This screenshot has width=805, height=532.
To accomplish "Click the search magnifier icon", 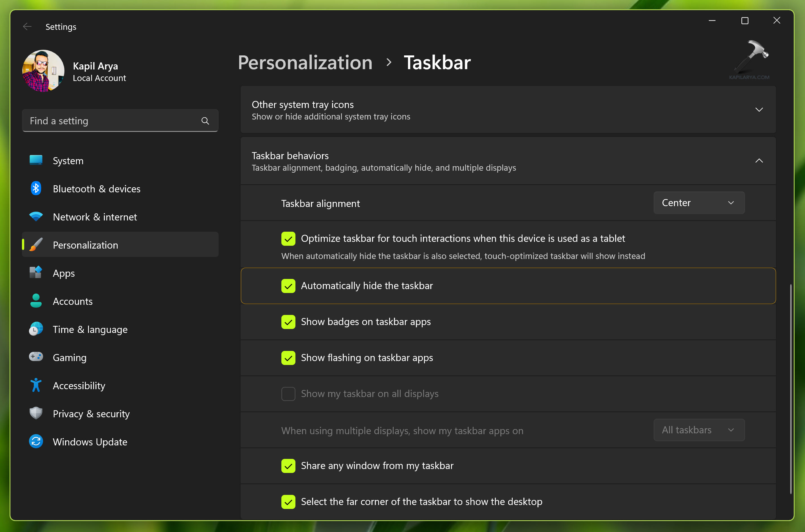I will [x=205, y=121].
